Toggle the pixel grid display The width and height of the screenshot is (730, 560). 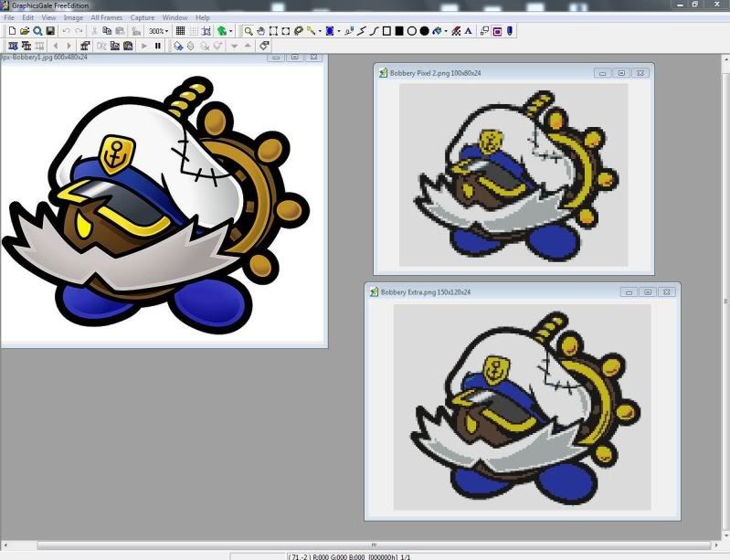pyautogui.click(x=180, y=31)
